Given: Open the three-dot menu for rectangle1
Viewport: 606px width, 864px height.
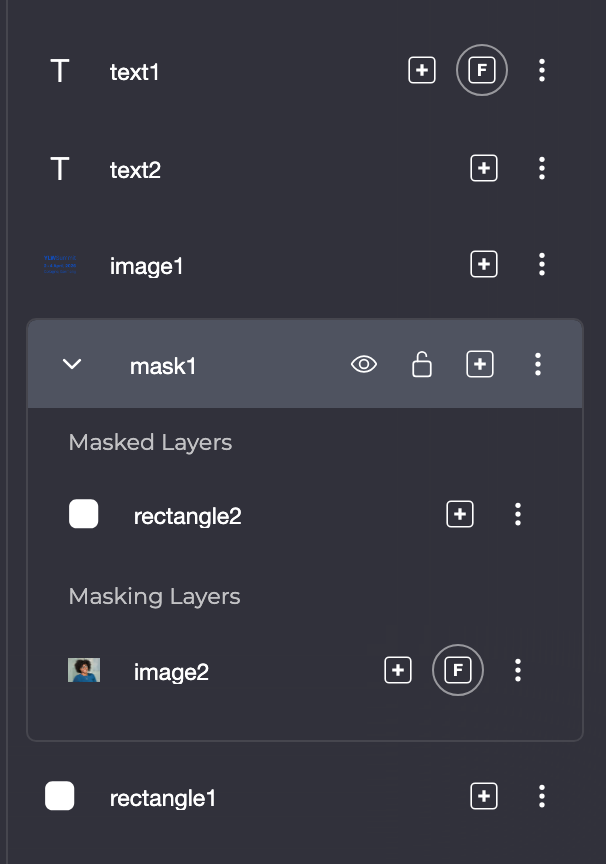Looking at the screenshot, I should (542, 796).
